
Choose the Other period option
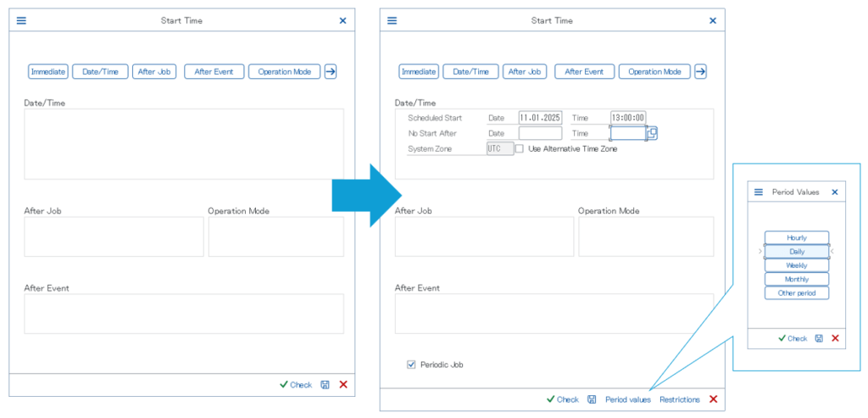pyautogui.click(x=797, y=293)
